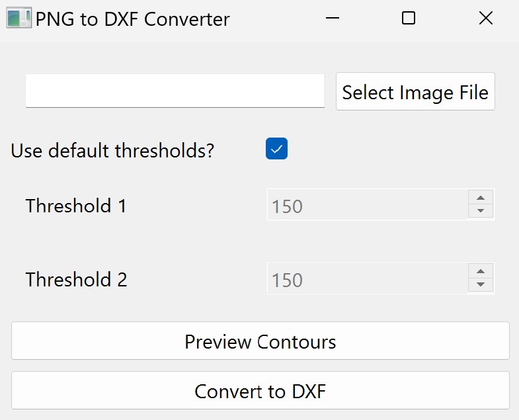Viewport: 519px width, 420px height.
Task: Click the Threshold 2 label
Action: [76, 279]
